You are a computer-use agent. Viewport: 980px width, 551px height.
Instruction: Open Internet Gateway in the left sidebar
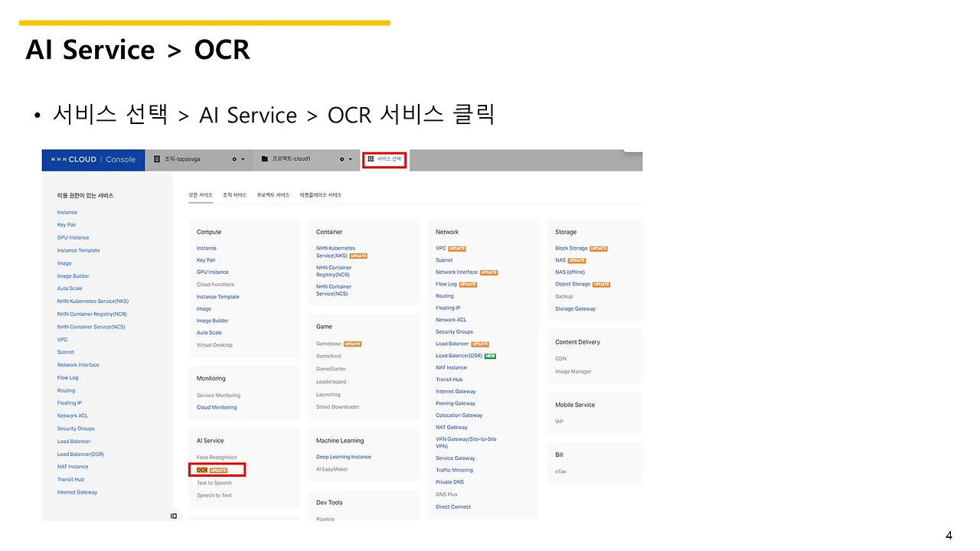tap(77, 492)
